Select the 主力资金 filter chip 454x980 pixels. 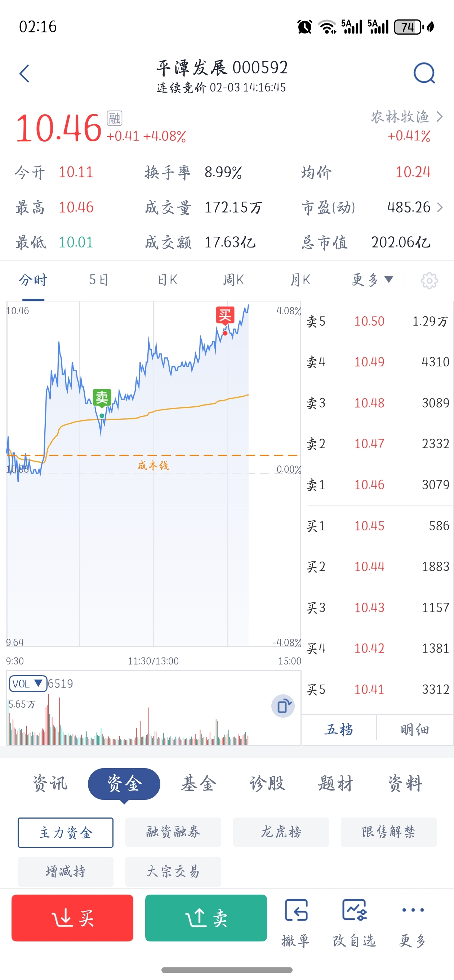pyautogui.click(x=66, y=832)
